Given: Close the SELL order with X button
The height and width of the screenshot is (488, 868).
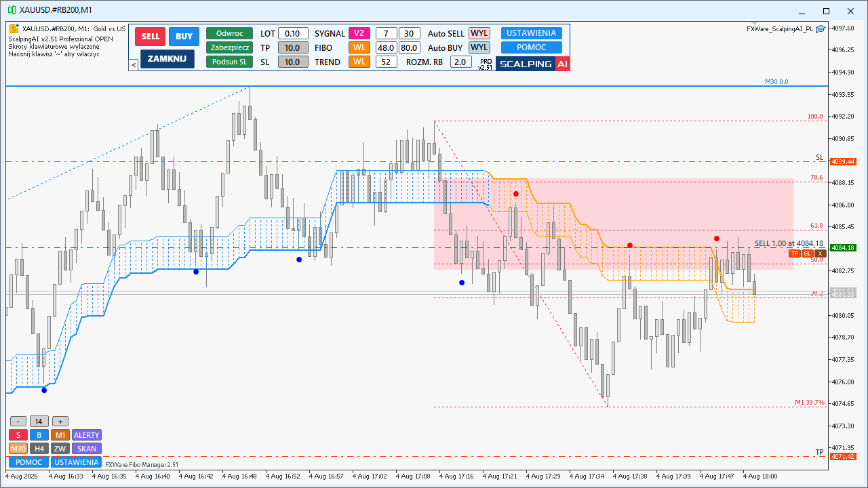Looking at the screenshot, I should pos(821,253).
